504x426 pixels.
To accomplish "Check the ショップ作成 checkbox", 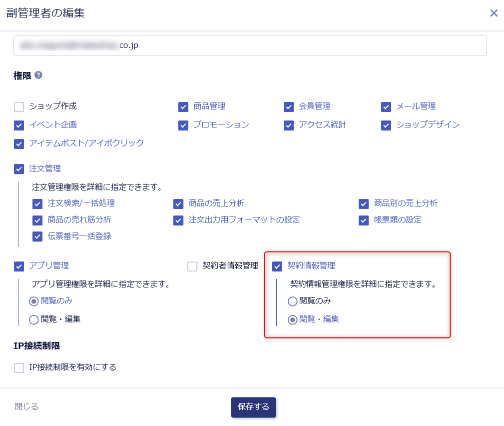I will pyautogui.click(x=19, y=107).
